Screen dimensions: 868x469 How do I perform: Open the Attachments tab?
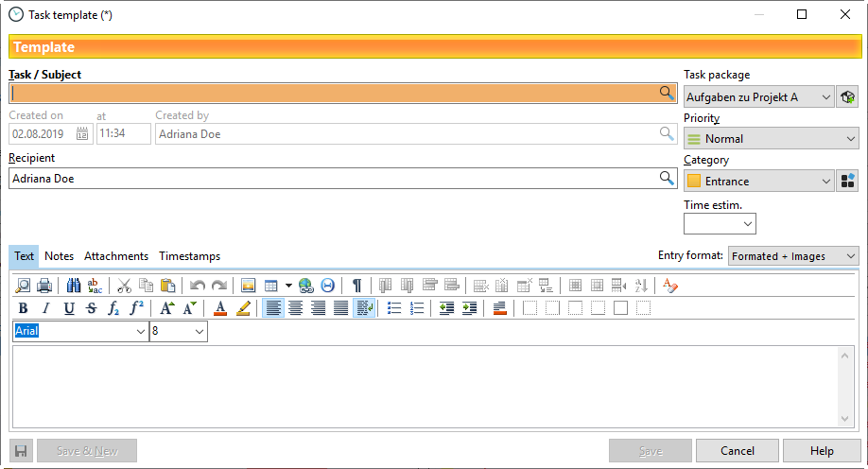pyautogui.click(x=116, y=256)
